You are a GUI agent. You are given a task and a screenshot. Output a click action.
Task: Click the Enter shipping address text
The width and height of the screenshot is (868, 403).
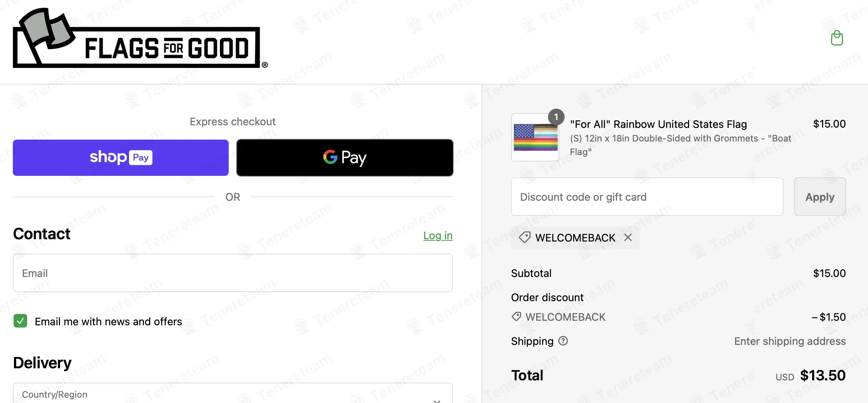click(790, 341)
